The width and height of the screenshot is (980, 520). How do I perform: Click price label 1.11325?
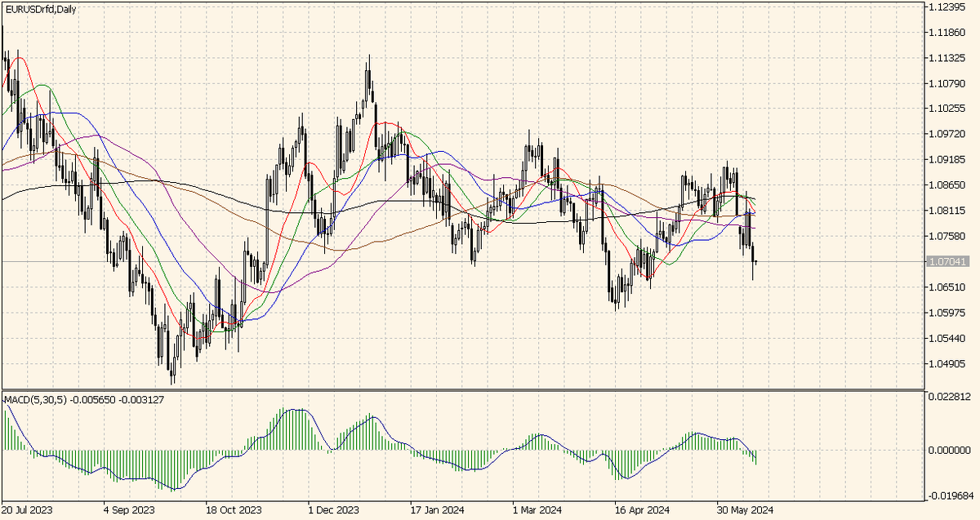point(948,57)
